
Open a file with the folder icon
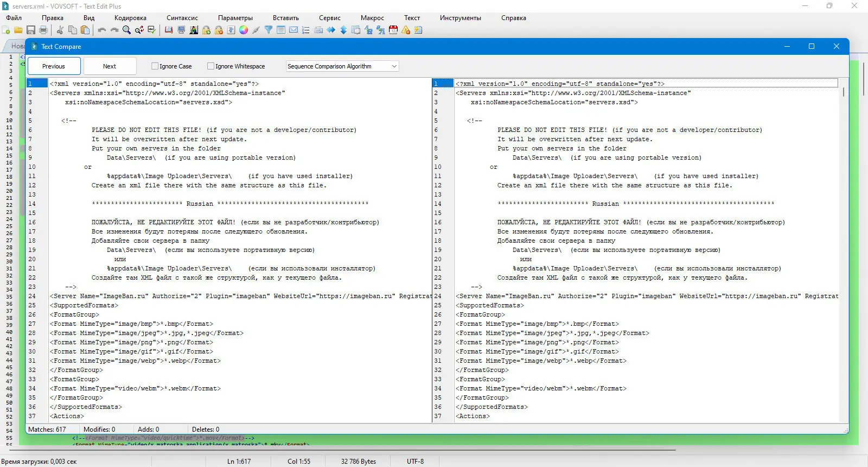point(18,30)
